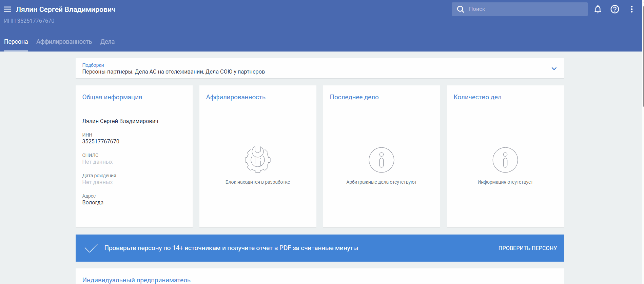Image resolution: width=644 pixels, height=284 pixels.
Task: Click the info icon under Количество дел
Action: tap(505, 160)
